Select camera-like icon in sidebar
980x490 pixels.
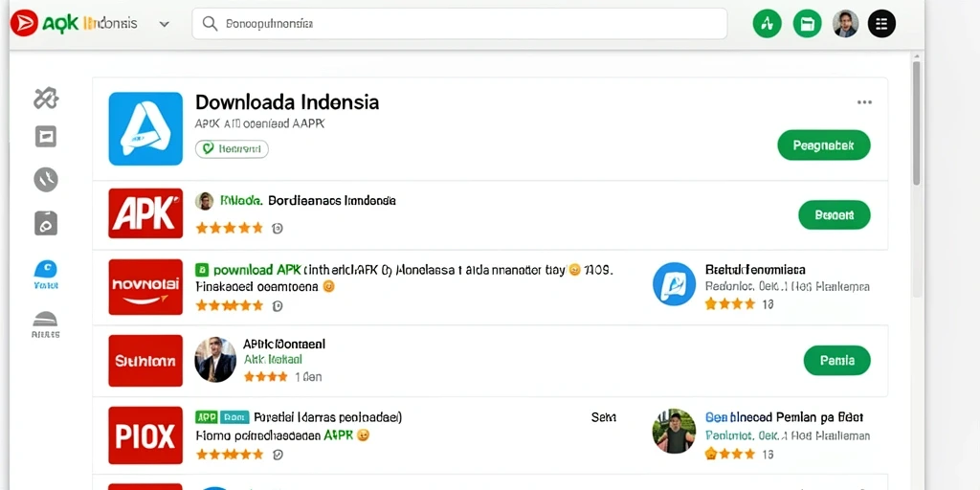pyautogui.click(x=46, y=223)
